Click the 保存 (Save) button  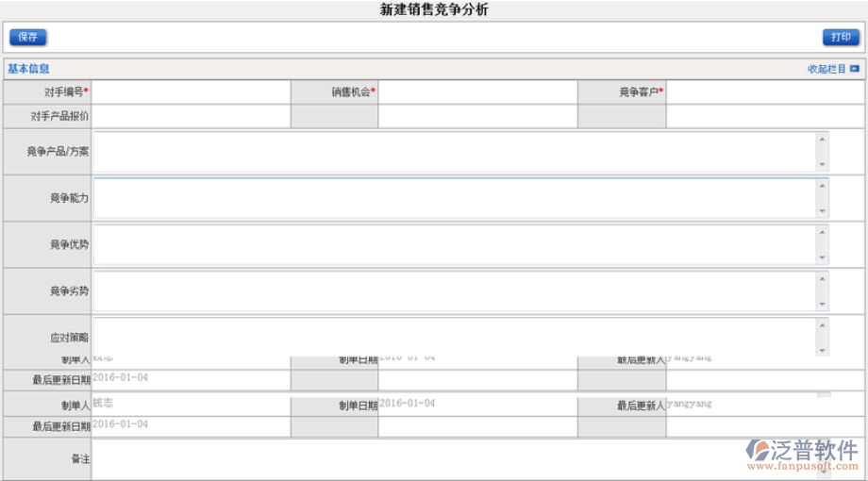click(x=27, y=38)
